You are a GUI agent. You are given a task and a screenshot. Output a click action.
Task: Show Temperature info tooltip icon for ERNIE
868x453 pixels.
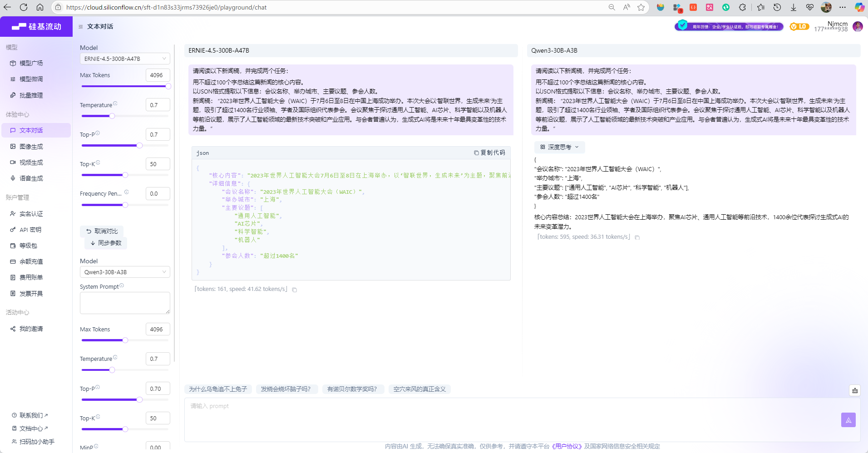[x=115, y=103]
